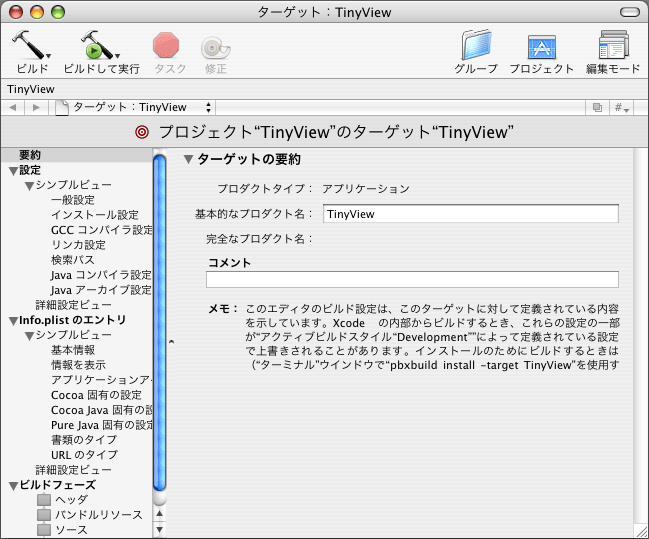
Task: Click the バンドルリソース folder icon
Action: click(x=44, y=514)
